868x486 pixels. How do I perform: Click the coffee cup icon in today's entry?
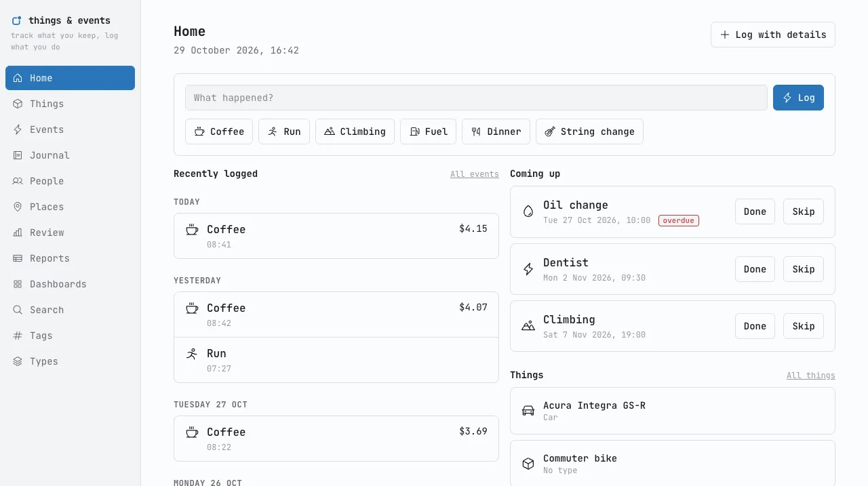point(192,230)
